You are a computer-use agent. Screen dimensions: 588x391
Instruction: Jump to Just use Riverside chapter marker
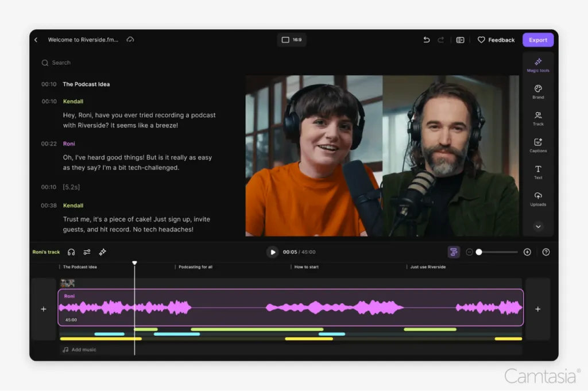[427, 267]
